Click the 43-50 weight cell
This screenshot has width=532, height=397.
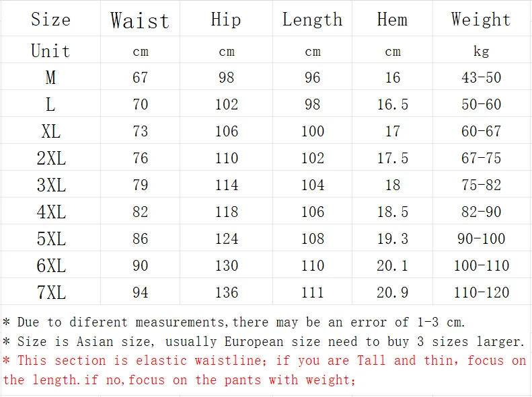click(x=481, y=78)
